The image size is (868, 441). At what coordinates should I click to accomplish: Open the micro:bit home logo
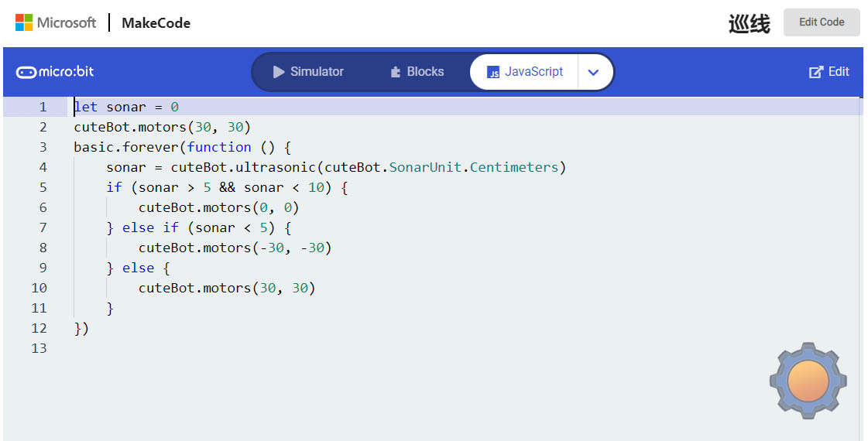coord(55,72)
